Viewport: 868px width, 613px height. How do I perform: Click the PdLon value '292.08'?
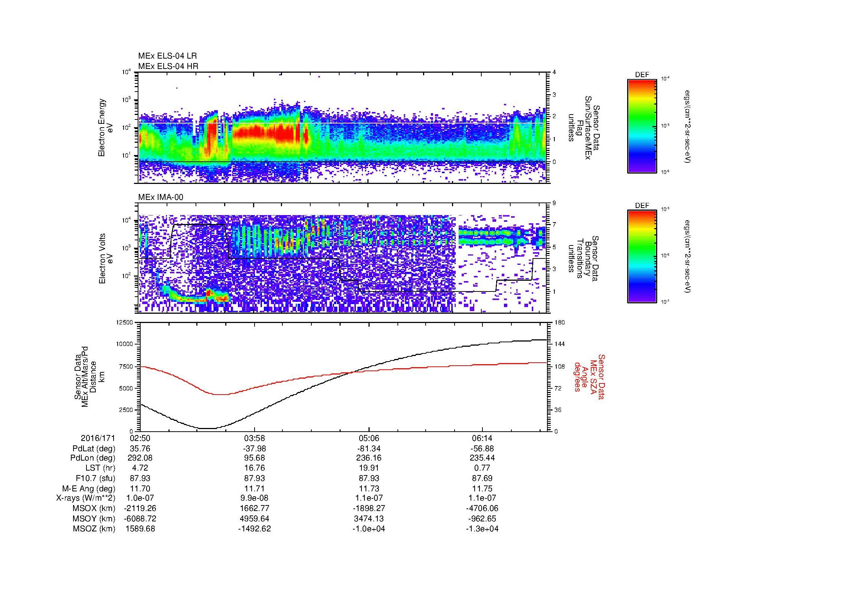(x=140, y=458)
